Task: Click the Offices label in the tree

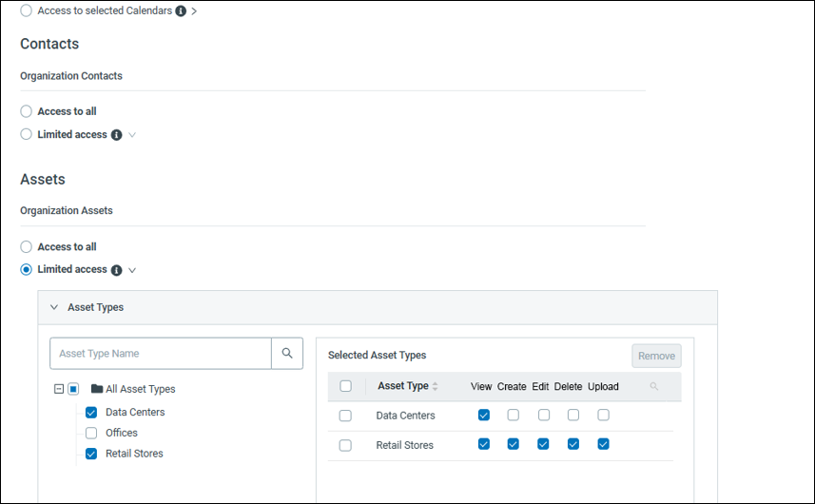Action: [x=122, y=433]
